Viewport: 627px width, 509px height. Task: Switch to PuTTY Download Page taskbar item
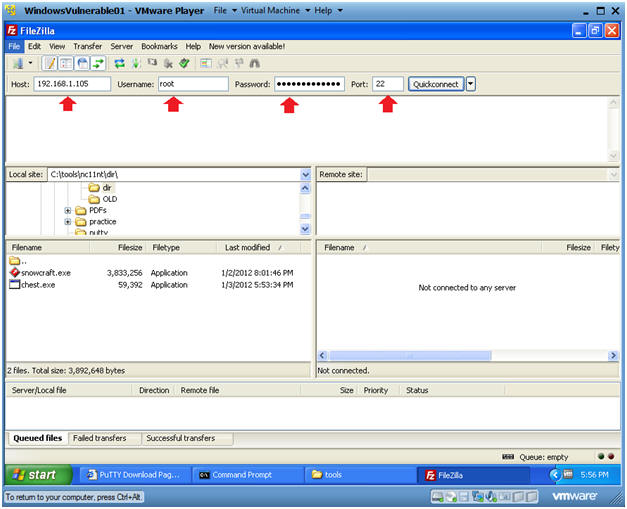pyautogui.click(x=136, y=475)
